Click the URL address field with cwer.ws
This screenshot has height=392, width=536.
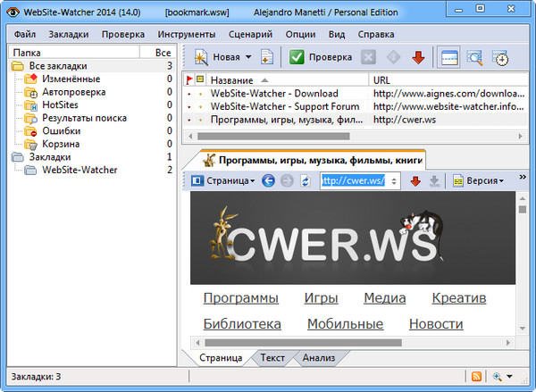(x=353, y=180)
